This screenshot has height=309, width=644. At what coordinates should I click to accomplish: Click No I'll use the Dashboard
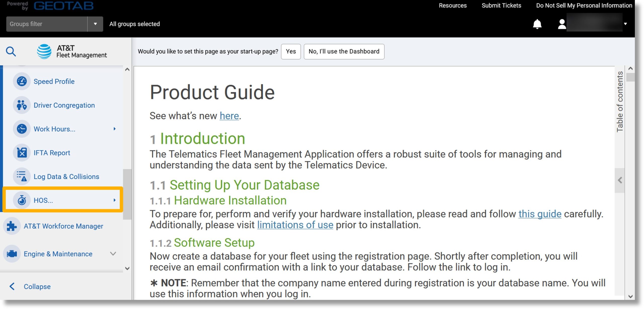point(344,51)
